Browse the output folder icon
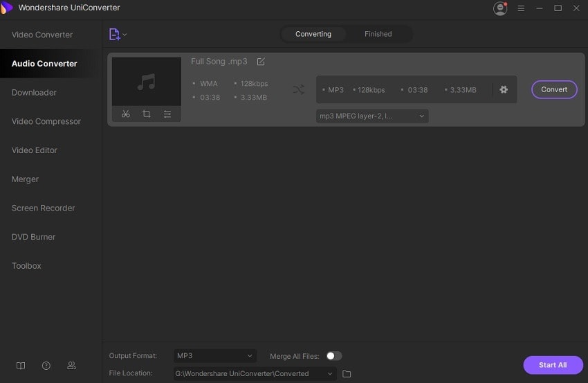Viewport: 588px width, 383px height. (347, 373)
